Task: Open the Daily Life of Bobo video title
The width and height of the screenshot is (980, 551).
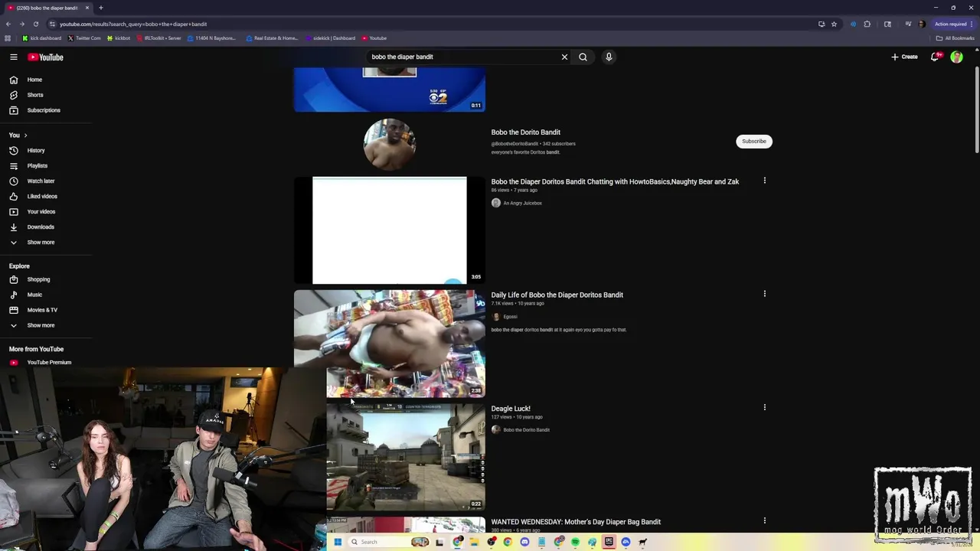Action: (x=557, y=295)
